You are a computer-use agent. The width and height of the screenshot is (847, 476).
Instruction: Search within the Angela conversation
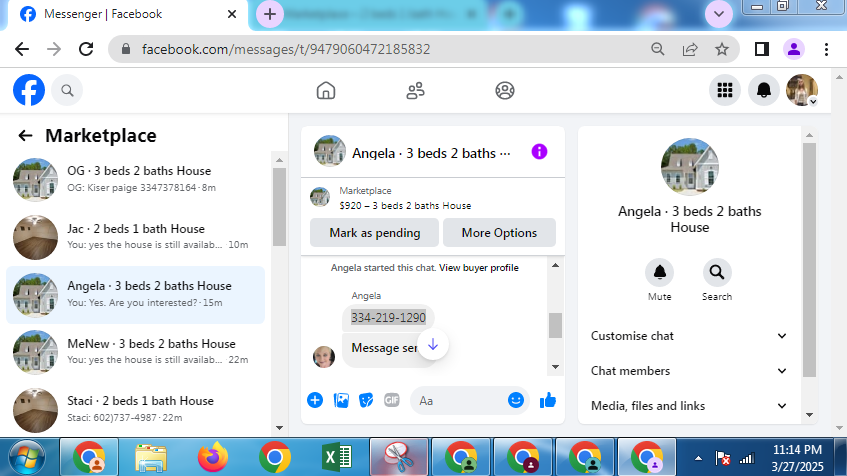717,272
